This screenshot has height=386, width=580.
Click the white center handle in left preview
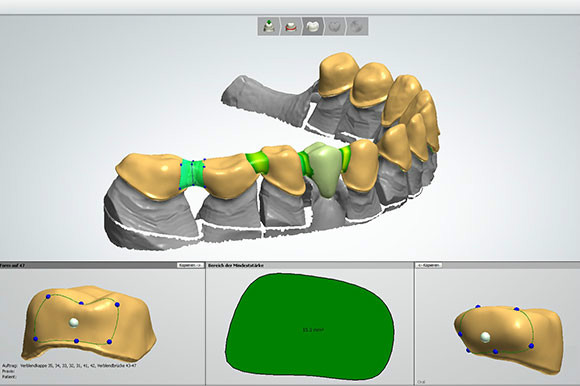pyautogui.click(x=74, y=322)
